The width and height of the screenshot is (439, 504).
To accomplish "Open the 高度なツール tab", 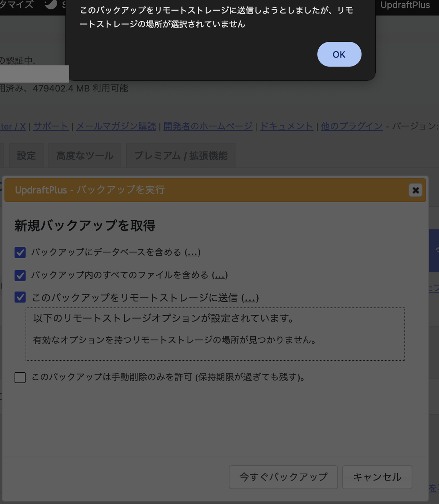I will 85,155.
